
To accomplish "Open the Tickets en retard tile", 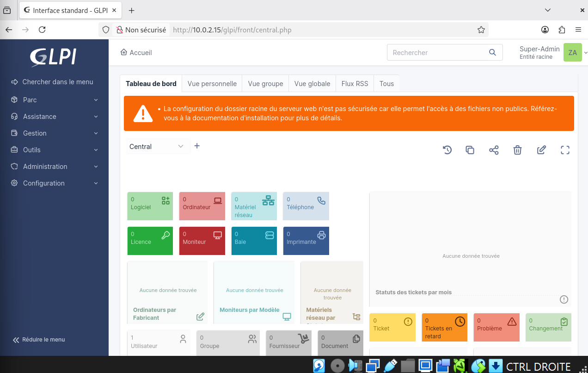I will pos(444,327).
